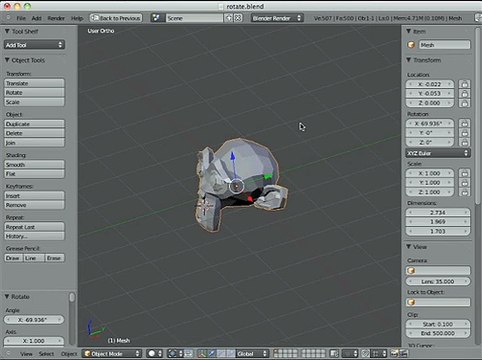482x360 pixels.
Task: Toggle the Location Z lock
Action: (464, 103)
